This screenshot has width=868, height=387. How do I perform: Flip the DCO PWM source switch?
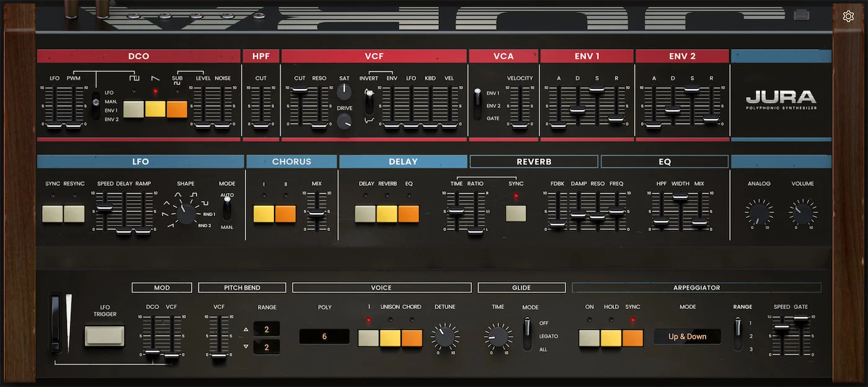[x=95, y=107]
